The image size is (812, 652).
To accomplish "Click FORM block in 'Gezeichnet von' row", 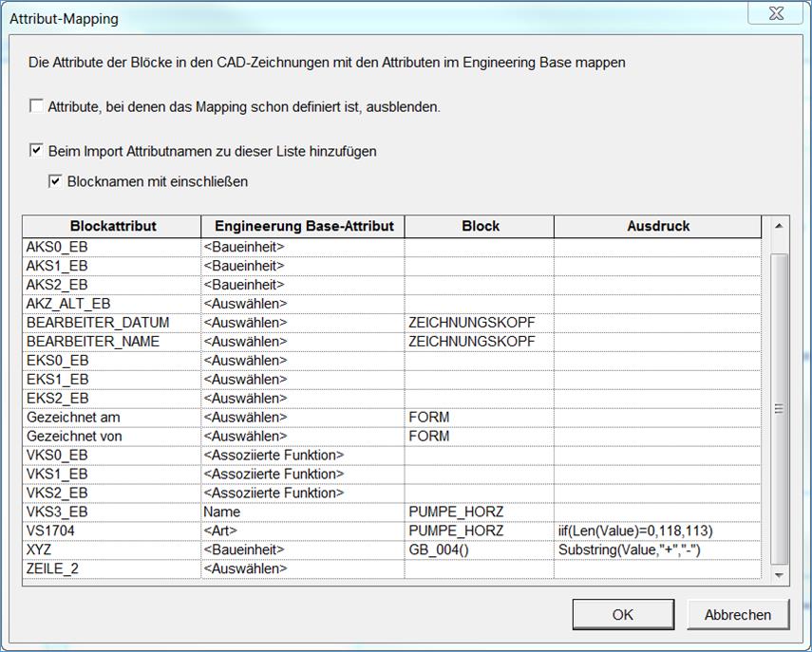I will [x=480, y=437].
